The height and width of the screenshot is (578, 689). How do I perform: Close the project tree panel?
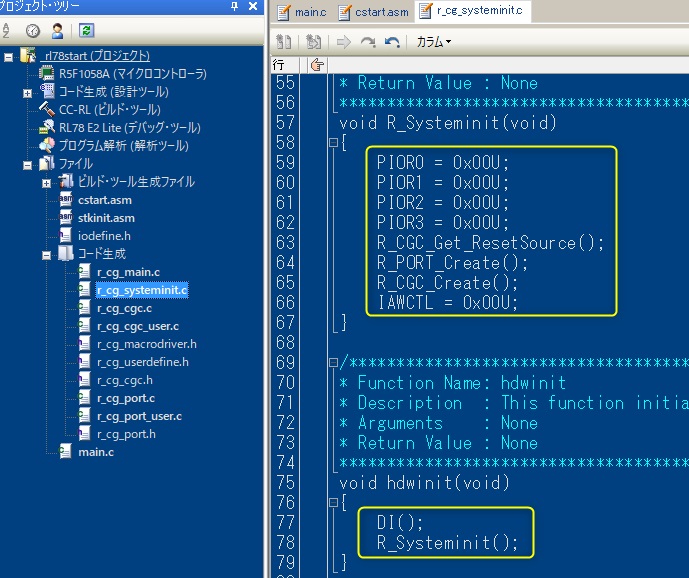254,7
